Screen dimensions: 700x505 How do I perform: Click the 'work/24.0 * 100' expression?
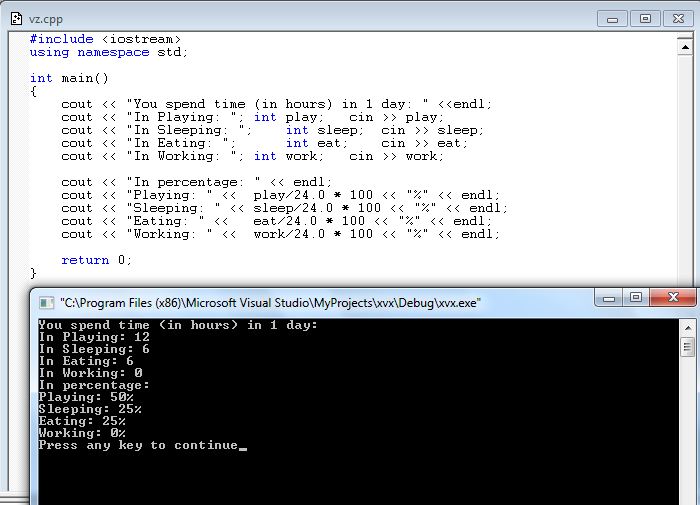click(x=313, y=234)
